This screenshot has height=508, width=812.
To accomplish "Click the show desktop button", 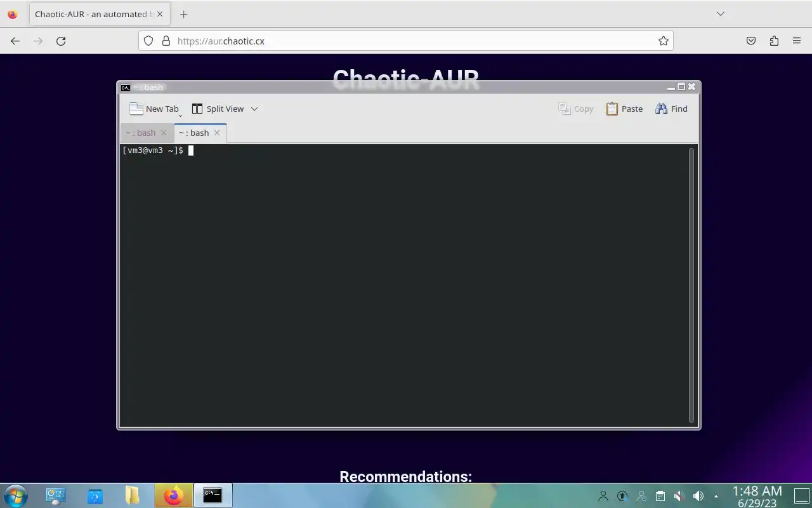I will (802, 496).
